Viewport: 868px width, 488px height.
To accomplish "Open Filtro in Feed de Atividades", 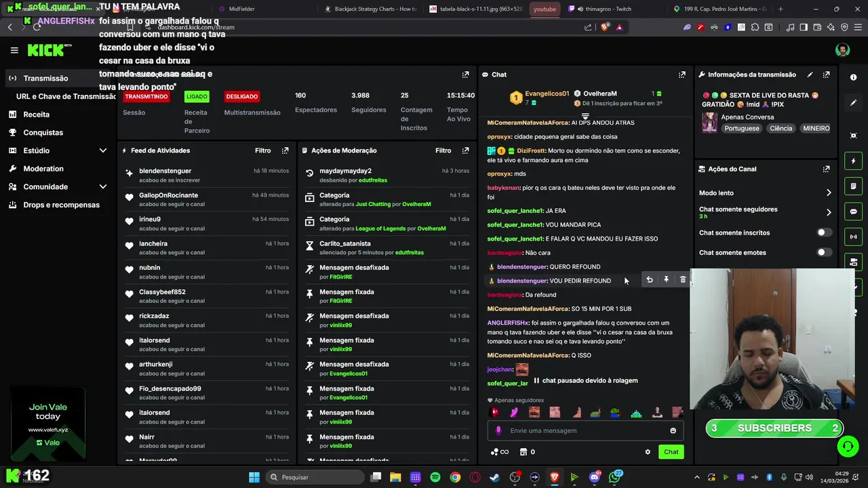I will click(x=262, y=150).
